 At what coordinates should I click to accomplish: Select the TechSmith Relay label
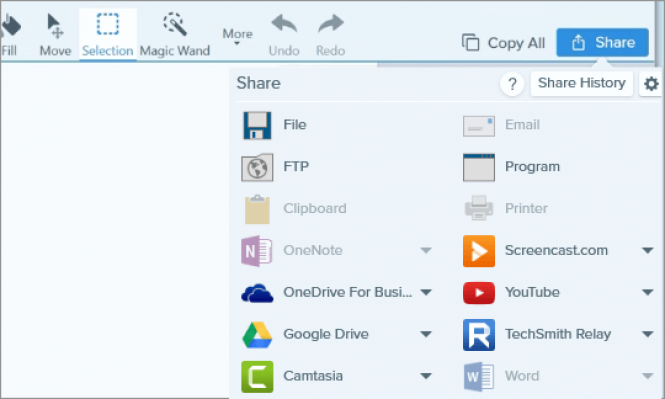pos(558,334)
